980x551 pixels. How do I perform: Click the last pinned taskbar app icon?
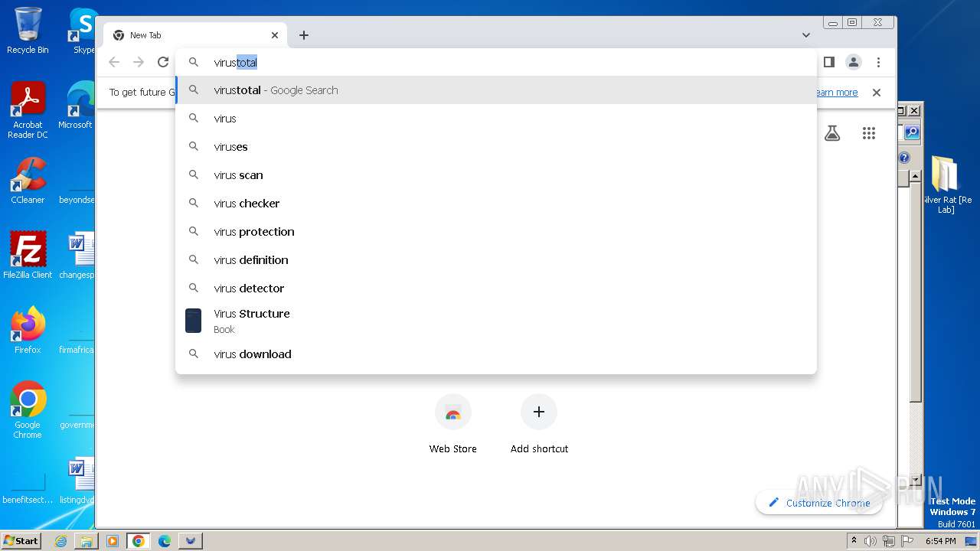click(x=191, y=541)
